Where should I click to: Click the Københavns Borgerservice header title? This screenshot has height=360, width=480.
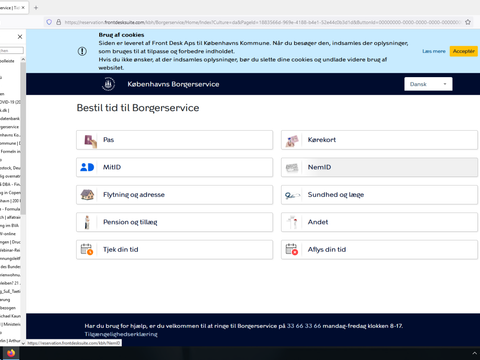tap(173, 84)
